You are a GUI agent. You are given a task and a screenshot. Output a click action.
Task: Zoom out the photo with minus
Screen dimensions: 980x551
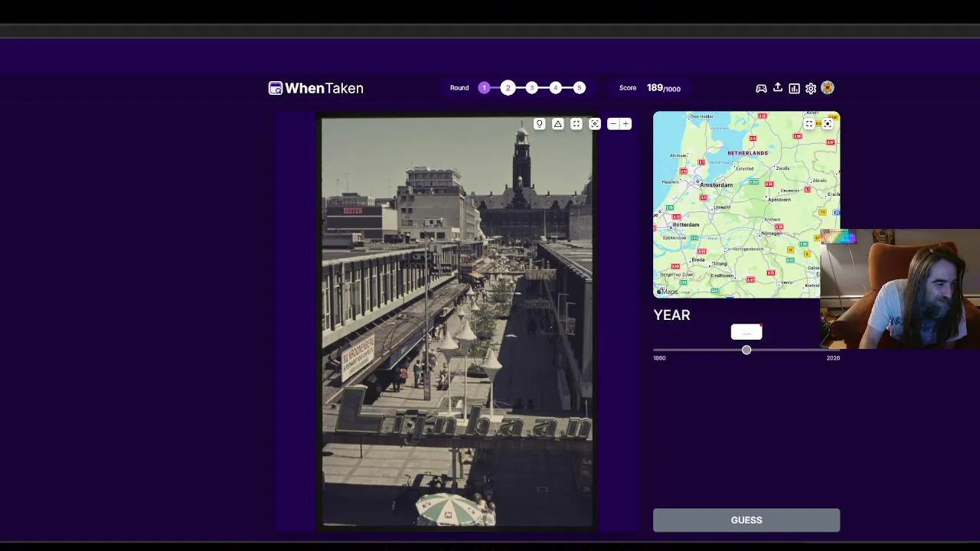[613, 124]
